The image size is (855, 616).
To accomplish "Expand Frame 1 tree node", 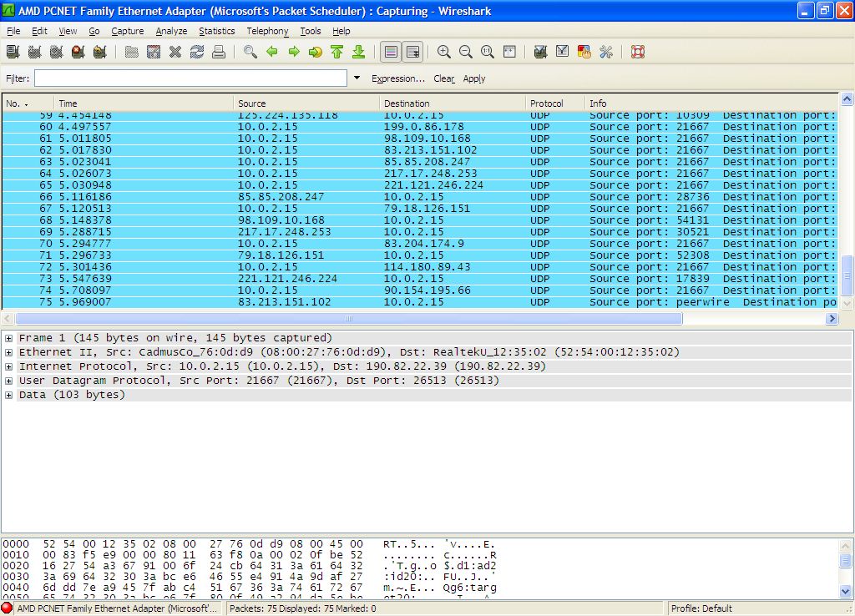I will [8, 338].
